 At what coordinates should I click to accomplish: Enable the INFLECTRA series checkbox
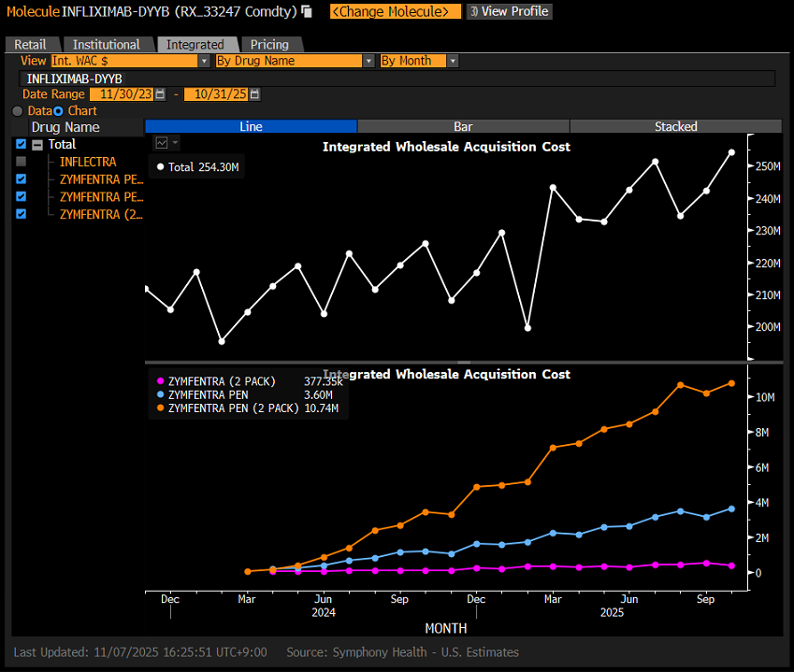[x=21, y=162]
